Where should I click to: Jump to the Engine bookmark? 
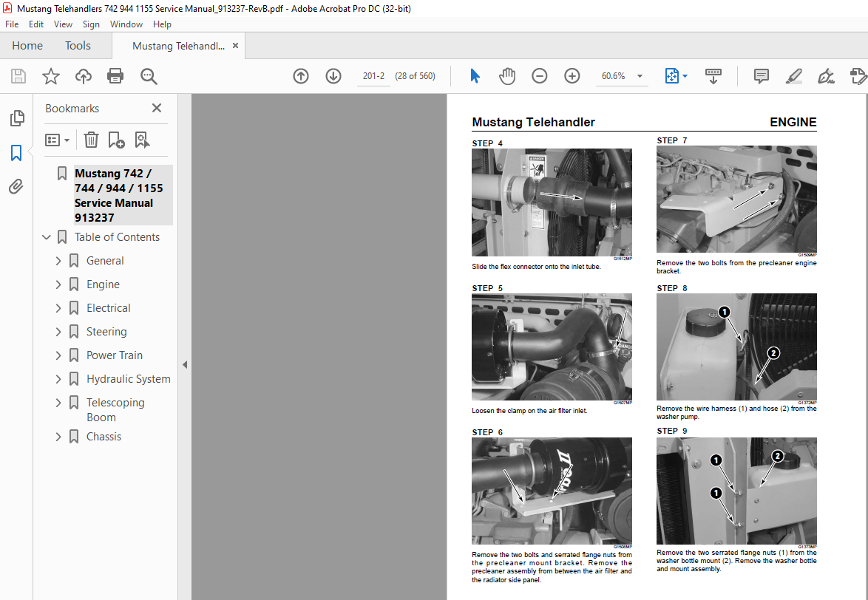pos(103,284)
